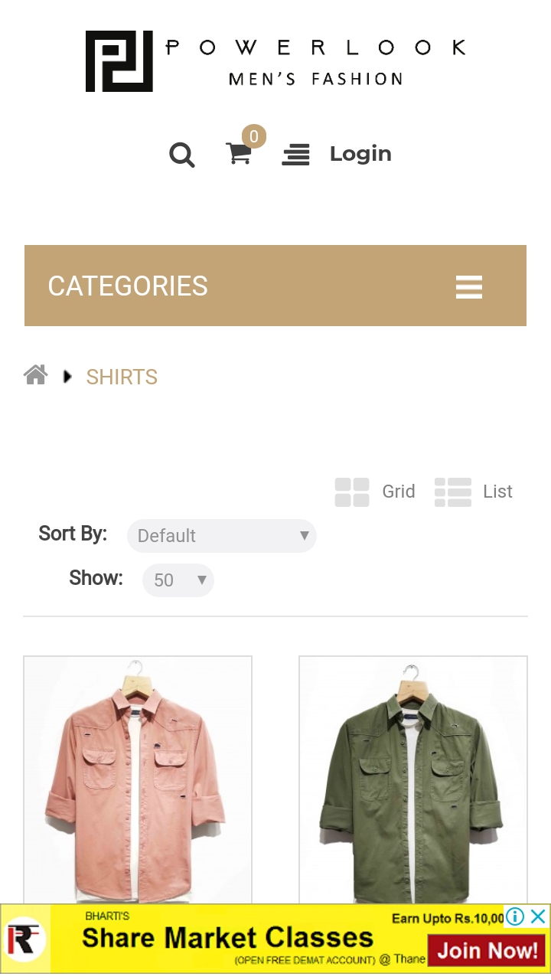
Task: Click the cart item count badge
Action: pos(253,137)
